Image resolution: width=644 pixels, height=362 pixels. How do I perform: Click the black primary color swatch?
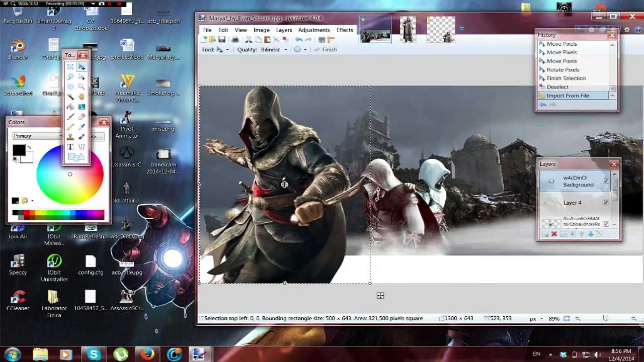point(19,150)
